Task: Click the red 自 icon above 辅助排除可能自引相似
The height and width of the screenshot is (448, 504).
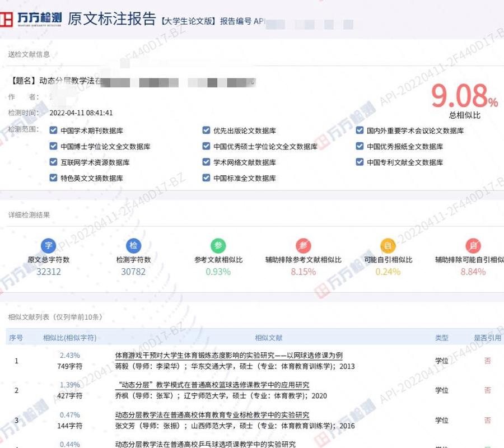Action: pyautogui.click(x=473, y=245)
